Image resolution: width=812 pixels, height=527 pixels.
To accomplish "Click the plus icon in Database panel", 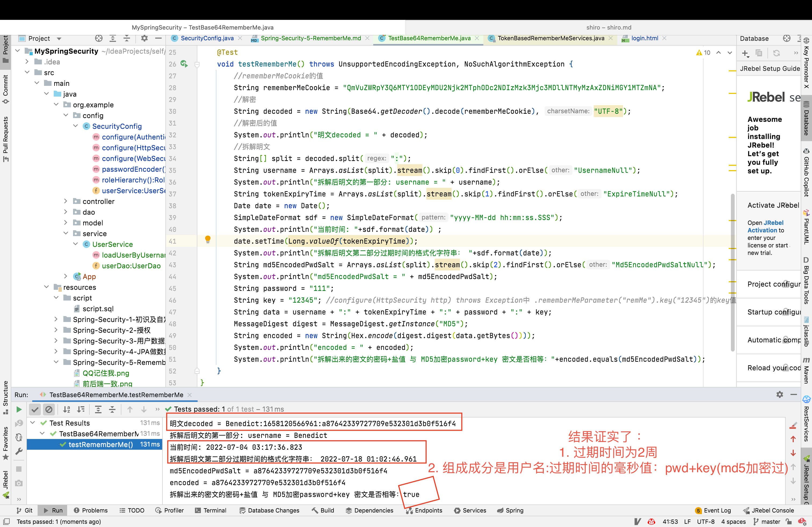I will [745, 53].
